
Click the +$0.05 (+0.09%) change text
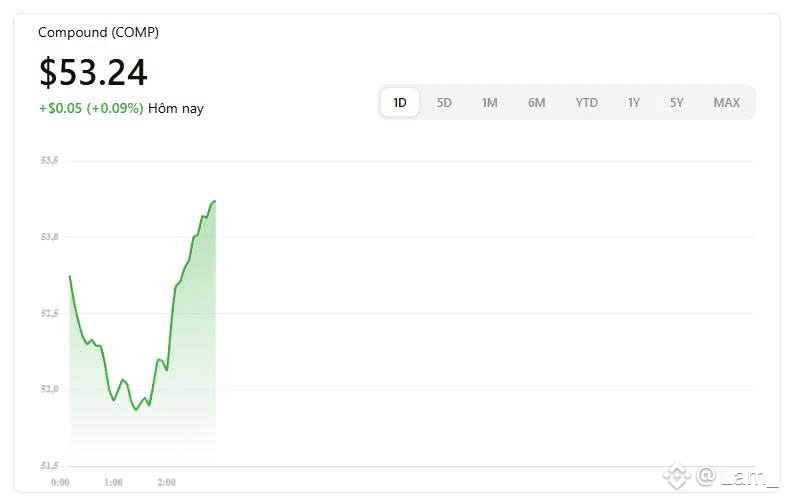(91, 108)
